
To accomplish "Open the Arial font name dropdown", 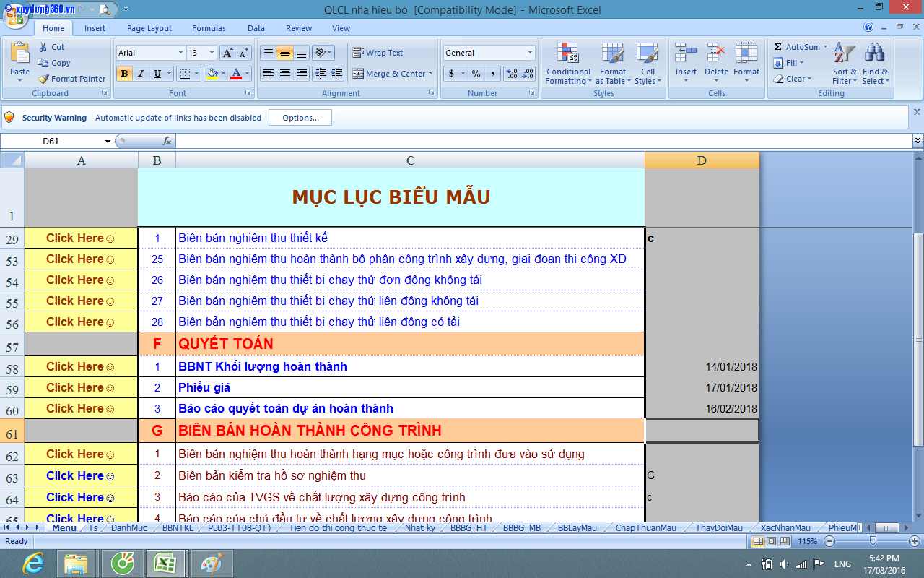I will (x=180, y=53).
